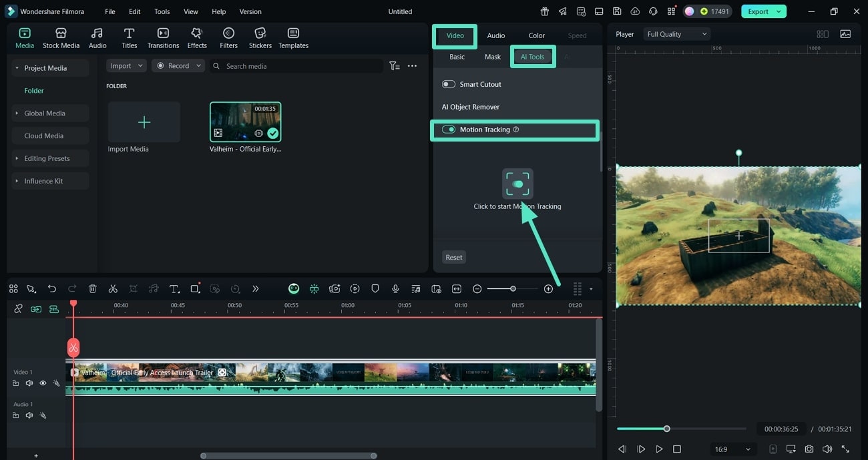
Task: Open the 16:9 aspect ratio dropdown
Action: (732, 449)
